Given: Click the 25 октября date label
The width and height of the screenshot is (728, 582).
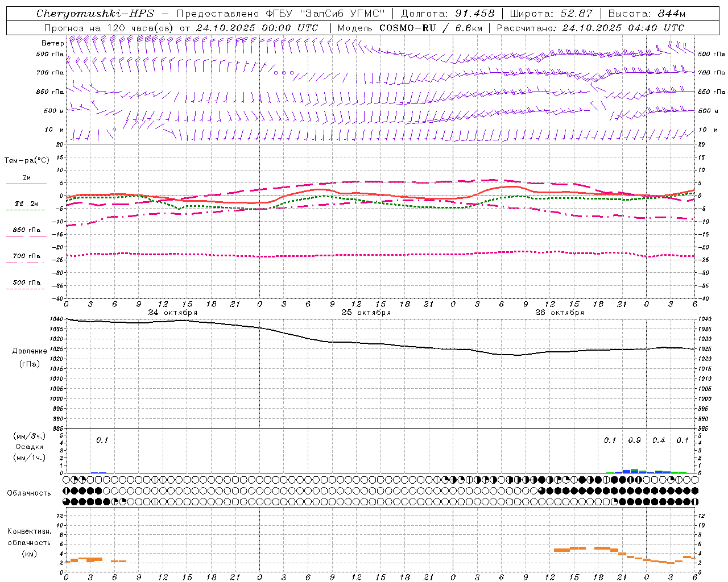Looking at the screenshot, I should click(x=366, y=313).
